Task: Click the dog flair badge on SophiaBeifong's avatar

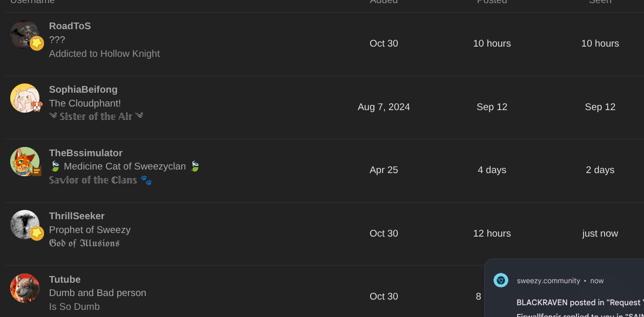Action: coord(36,107)
